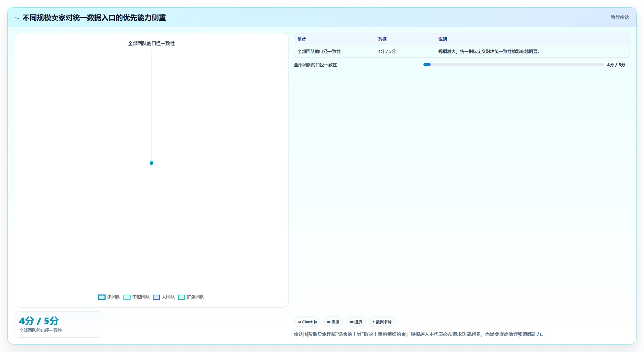Click the footer note starting with 雷达图帮助卖家理解
This screenshot has width=644, height=352.
coord(419,334)
